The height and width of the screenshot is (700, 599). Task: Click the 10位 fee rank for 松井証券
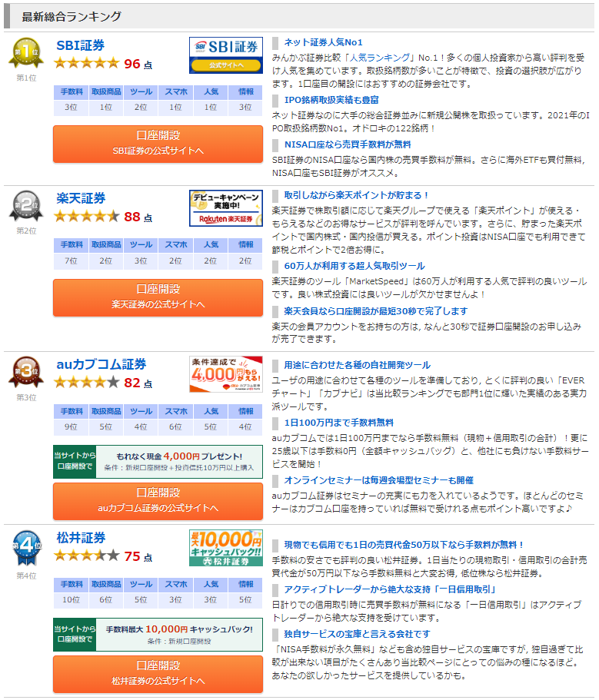(71, 600)
